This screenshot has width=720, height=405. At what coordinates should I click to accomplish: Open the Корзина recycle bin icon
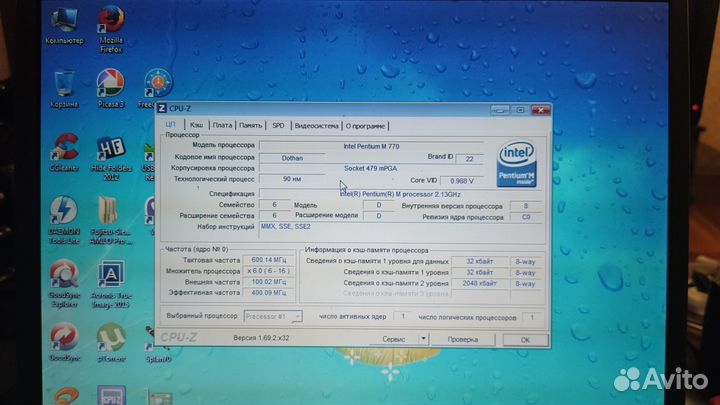64,89
